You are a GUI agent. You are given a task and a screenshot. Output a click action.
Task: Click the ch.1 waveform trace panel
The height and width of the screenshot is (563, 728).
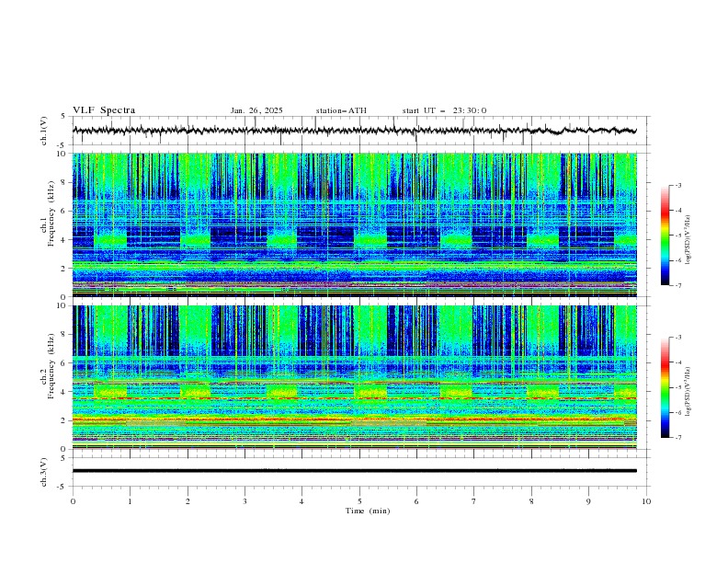[x=360, y=131]
